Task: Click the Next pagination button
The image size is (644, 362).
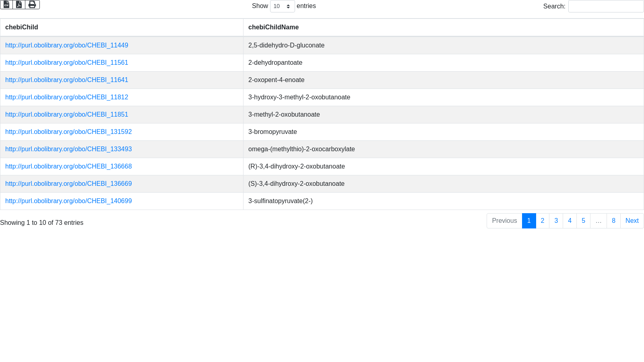Action: 632,221
